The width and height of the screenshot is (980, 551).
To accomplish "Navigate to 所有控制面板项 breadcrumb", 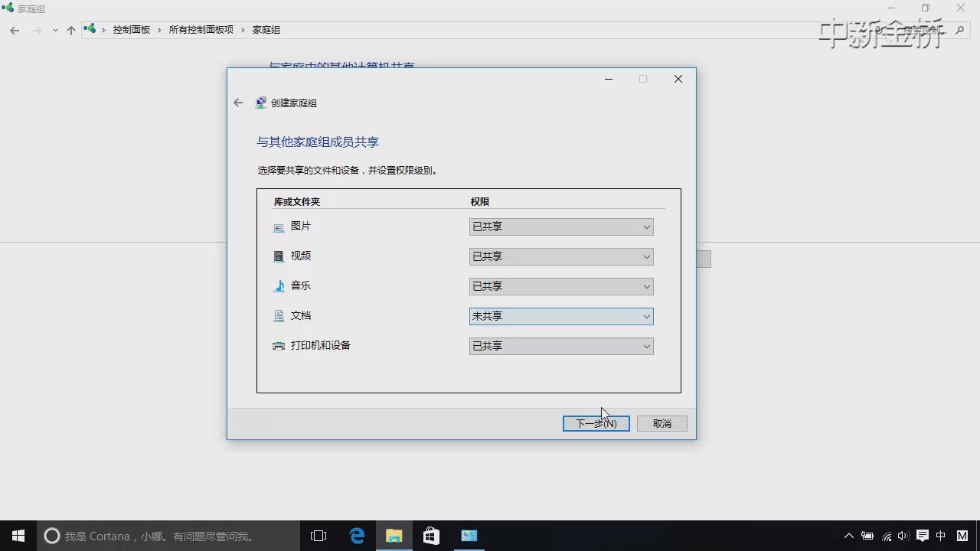I will [x=201, y=30].
